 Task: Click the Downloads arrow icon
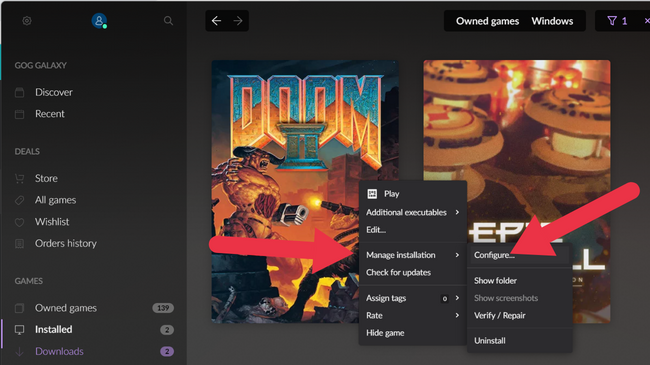19,352
